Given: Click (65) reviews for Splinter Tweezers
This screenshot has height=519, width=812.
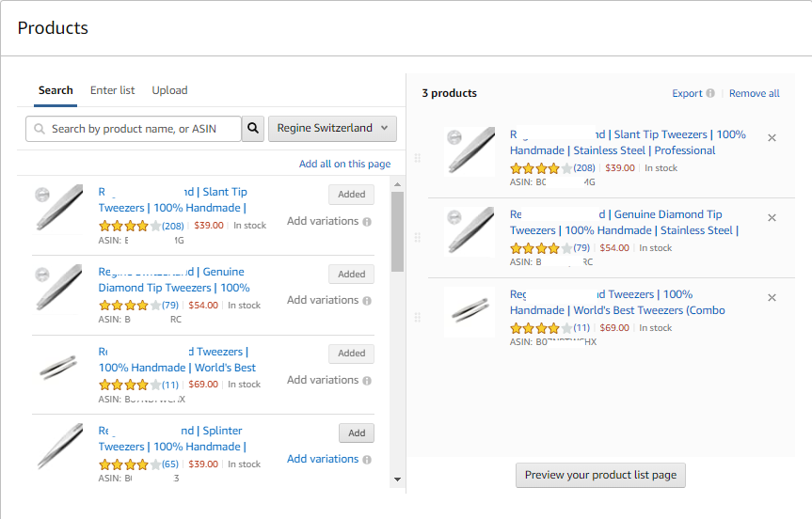Looking at the screenshot, I should pos(170,464).
